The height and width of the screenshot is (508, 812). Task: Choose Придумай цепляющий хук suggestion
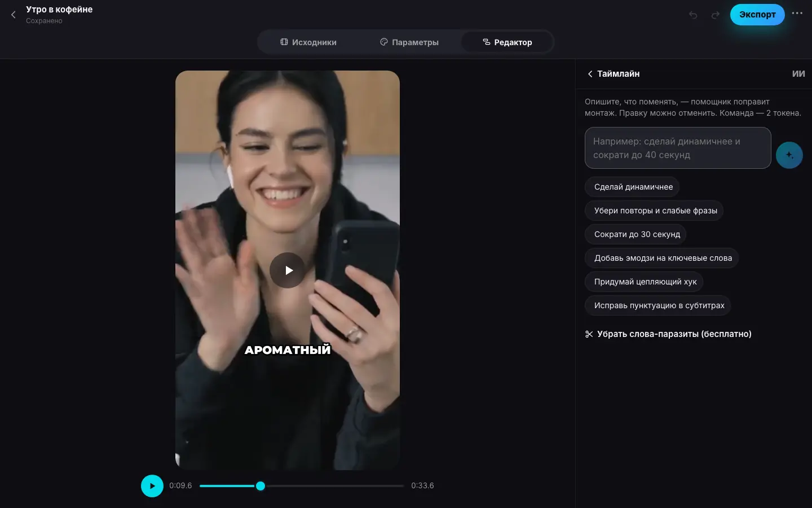645,282
